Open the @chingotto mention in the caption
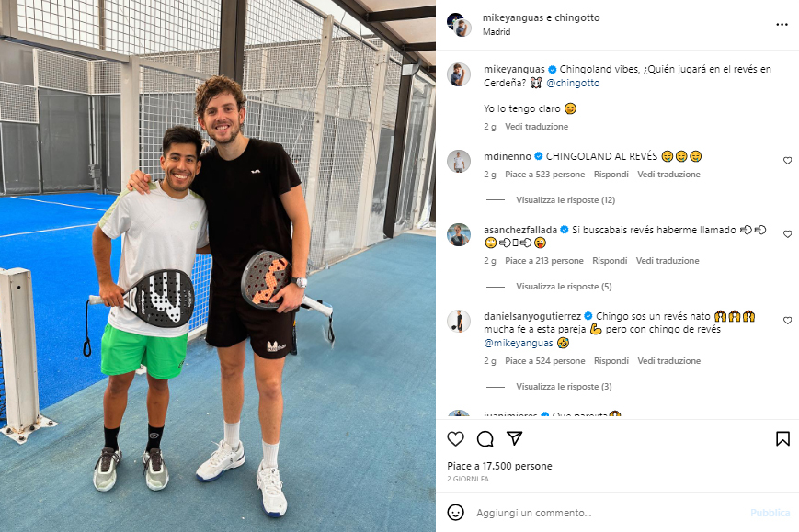The image size is (799, 532). click(573, 83)
